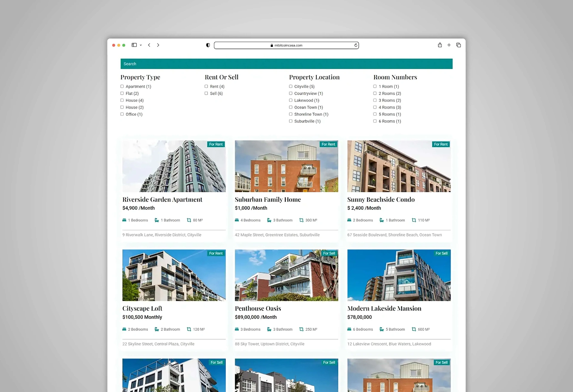Go forward with the right arrow
Viewport: 573px width, 392px height.
tap(158, 45)
